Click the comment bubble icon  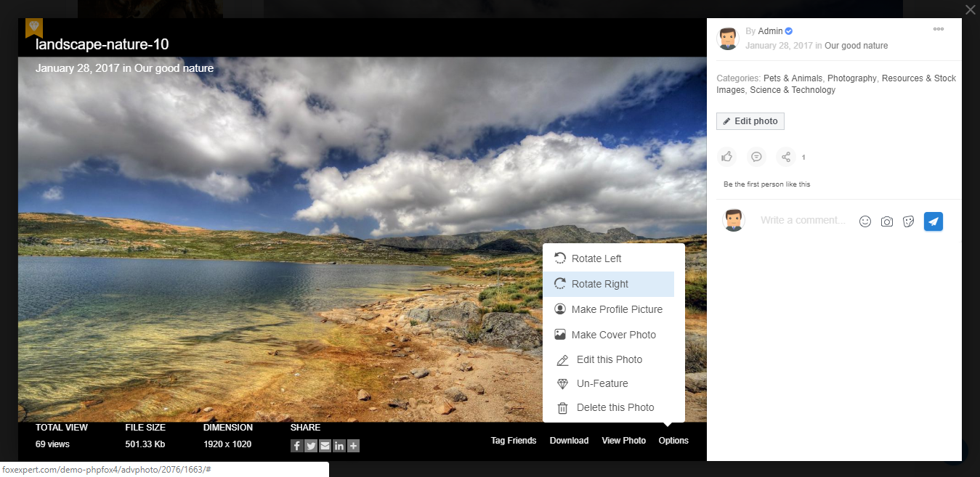click(x=756, y=157)
